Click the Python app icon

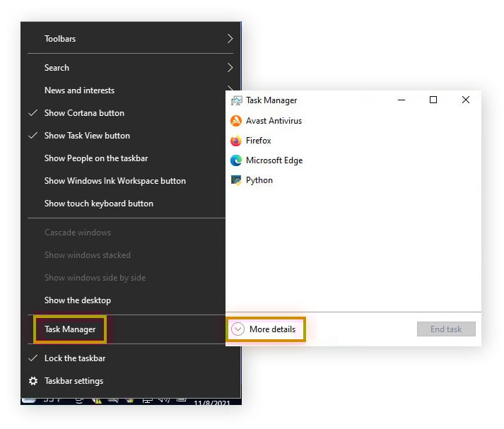(236, 180)
